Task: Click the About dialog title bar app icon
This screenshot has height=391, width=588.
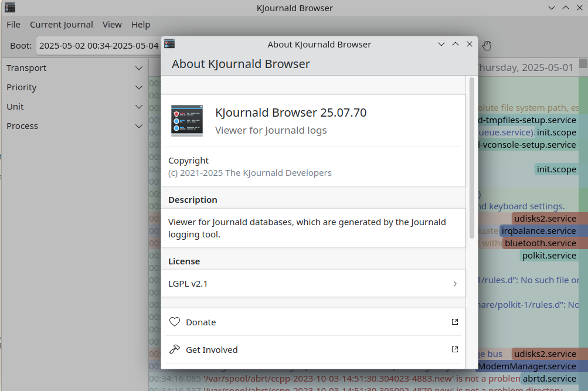Action: coord(169,44)
